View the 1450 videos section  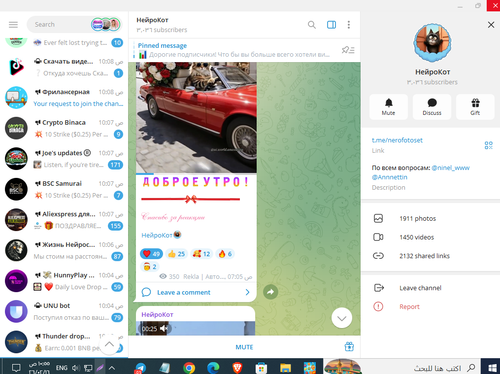[430, 237]
